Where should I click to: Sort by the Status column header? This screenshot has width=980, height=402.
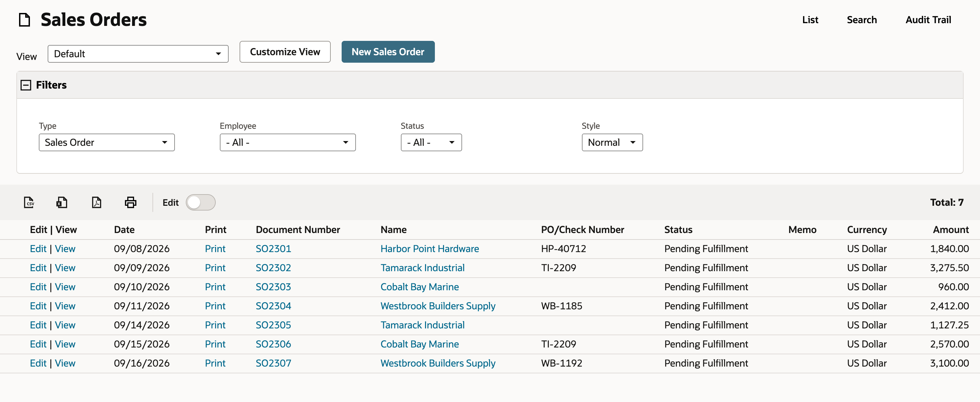point(678,230)
